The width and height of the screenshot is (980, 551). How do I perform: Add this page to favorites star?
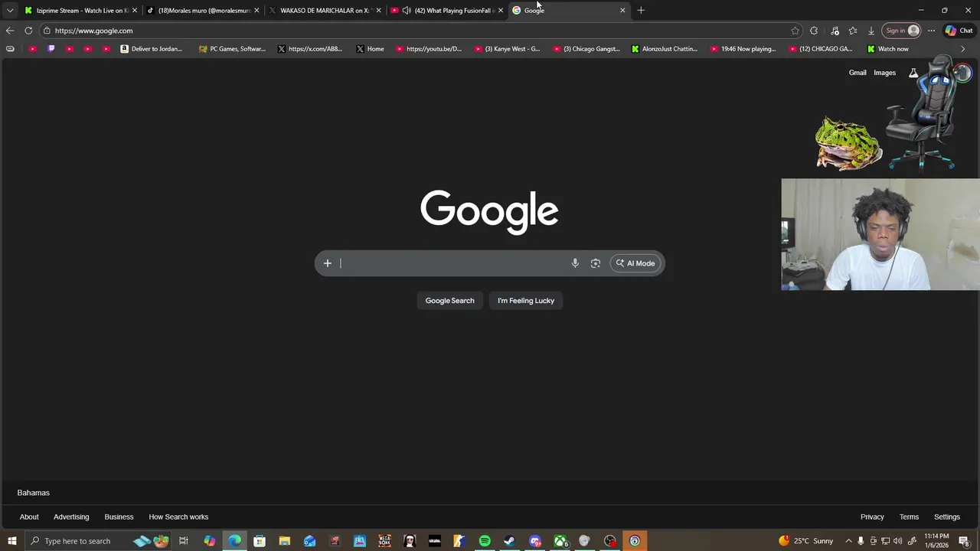point(795,31)
